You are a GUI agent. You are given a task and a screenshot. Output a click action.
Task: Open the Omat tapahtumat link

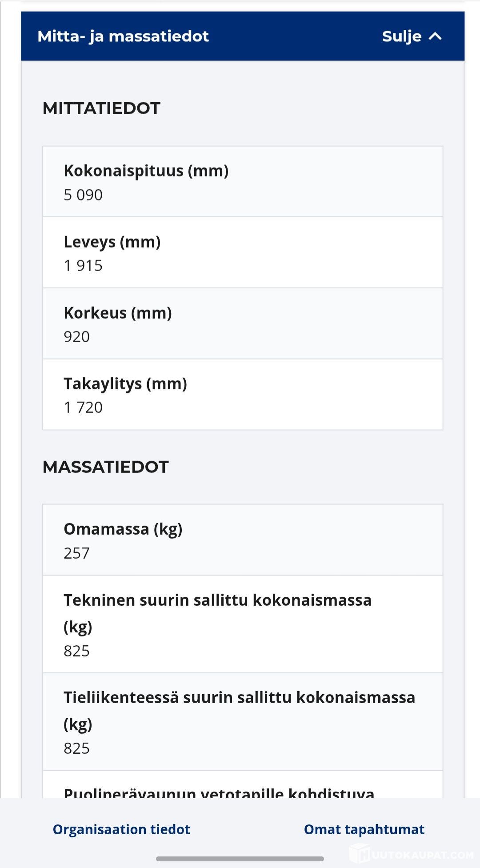pyautogui.click(x=364, y=829)
